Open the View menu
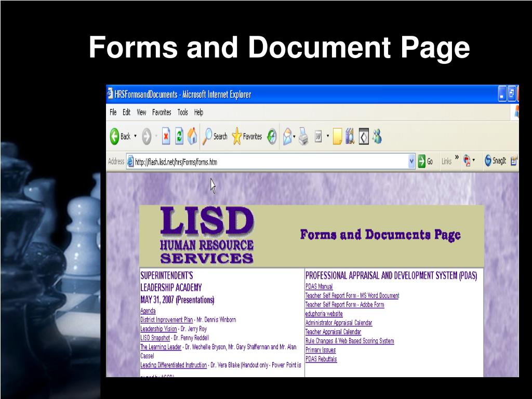This screenshot has width=532, height=399. (x=141, y=112)
